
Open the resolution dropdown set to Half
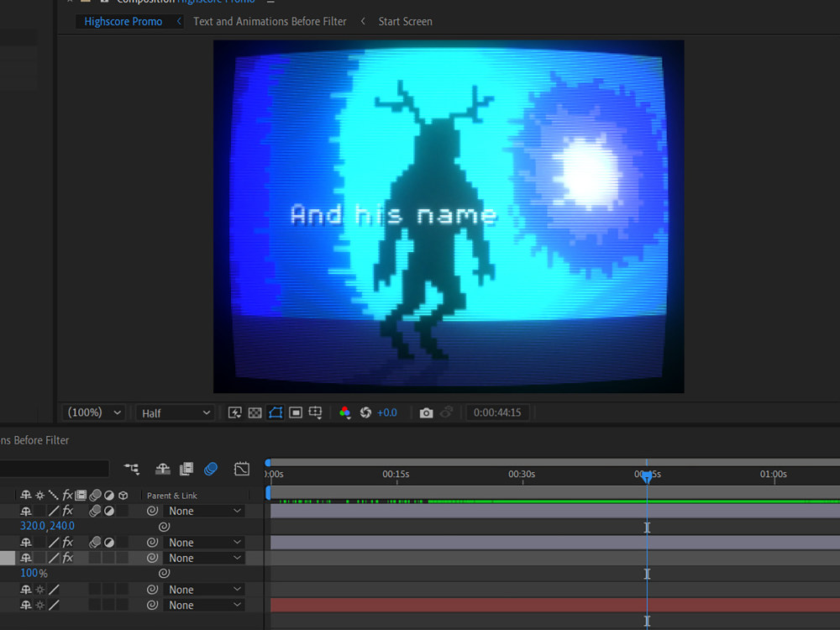pos(175,412)
